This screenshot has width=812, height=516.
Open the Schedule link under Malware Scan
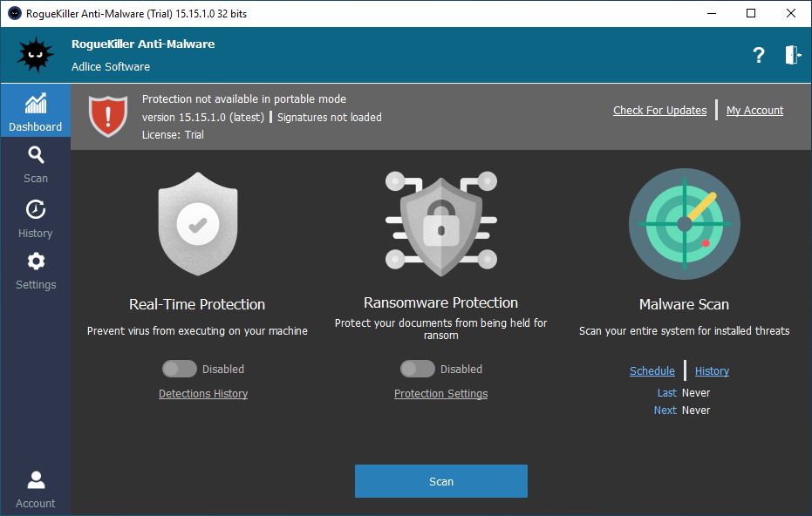click(x=652, y=371)
